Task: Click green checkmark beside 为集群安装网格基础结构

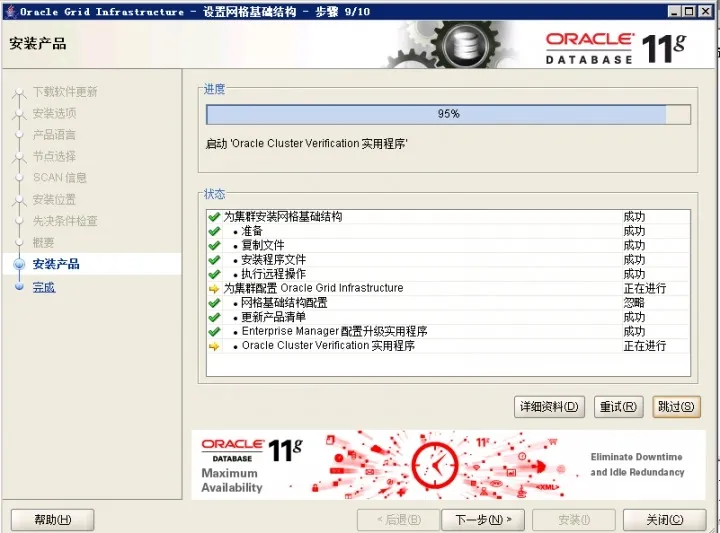Action: pyautogui.click(x=214, y=217)
